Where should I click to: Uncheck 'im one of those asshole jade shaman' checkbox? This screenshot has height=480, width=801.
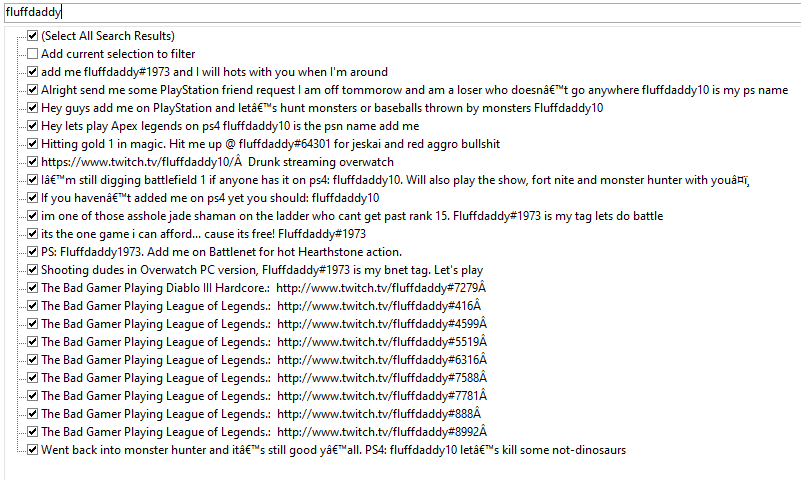tap(33, 216)
